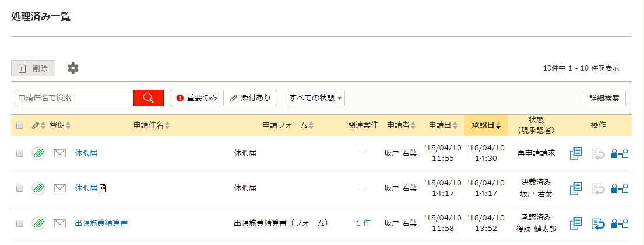Toggle the 重要のみ filter
The width and height of the screenshot is (644, 245).
click(x=197, y=98)
